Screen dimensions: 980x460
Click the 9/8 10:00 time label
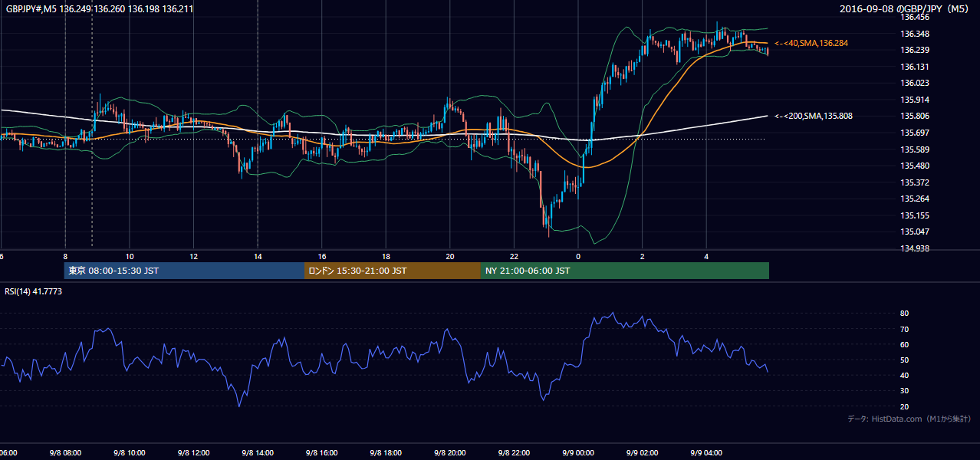[x=129, y=453]
